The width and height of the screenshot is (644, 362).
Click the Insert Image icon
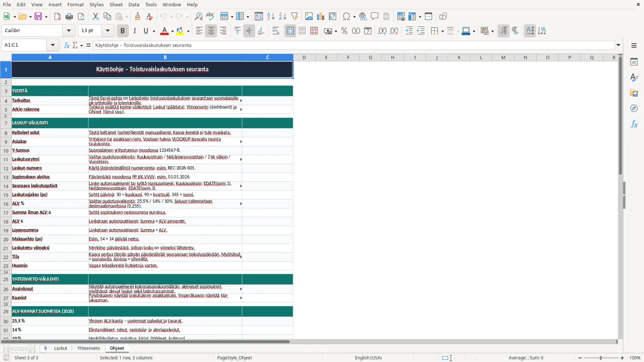point(309,17)
